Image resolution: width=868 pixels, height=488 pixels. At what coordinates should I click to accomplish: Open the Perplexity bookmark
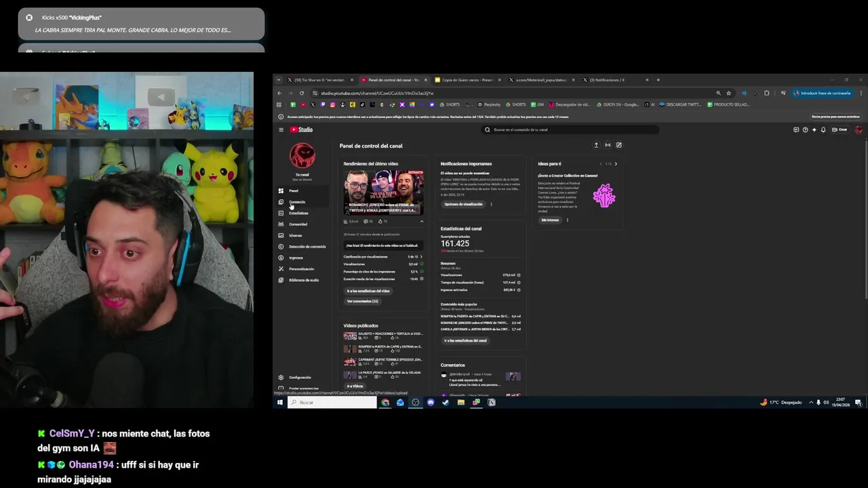pyautogui.click(x=489, y=104)
